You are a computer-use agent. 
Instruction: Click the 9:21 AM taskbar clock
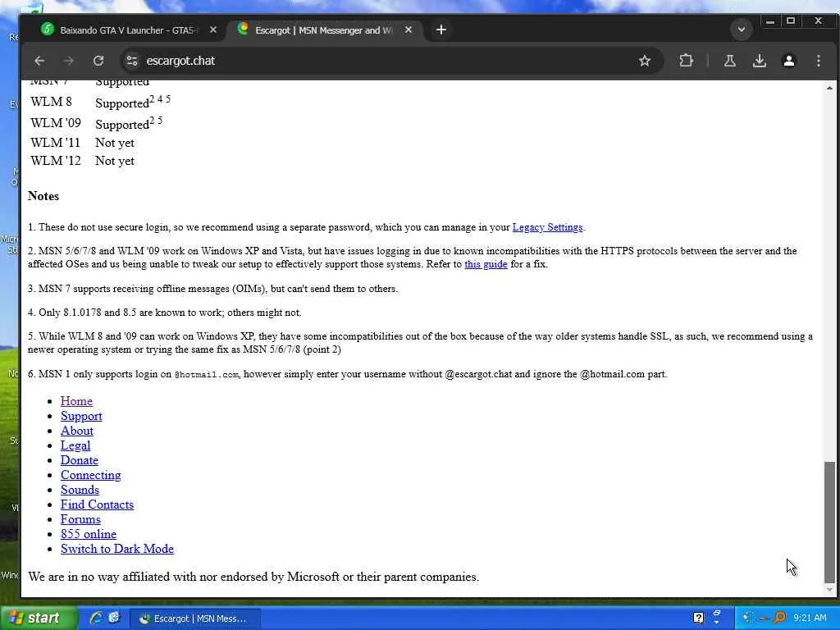pos(810,619)
